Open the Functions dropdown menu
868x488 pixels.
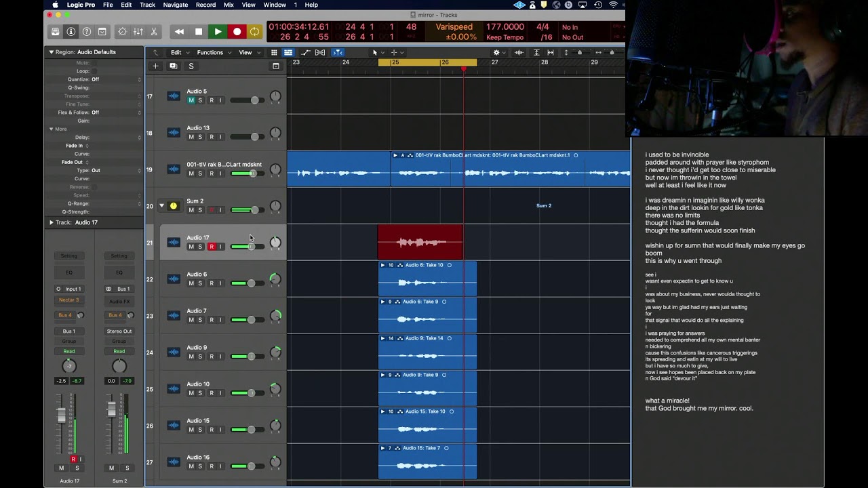pyautogui.click(x=214, y=52)
